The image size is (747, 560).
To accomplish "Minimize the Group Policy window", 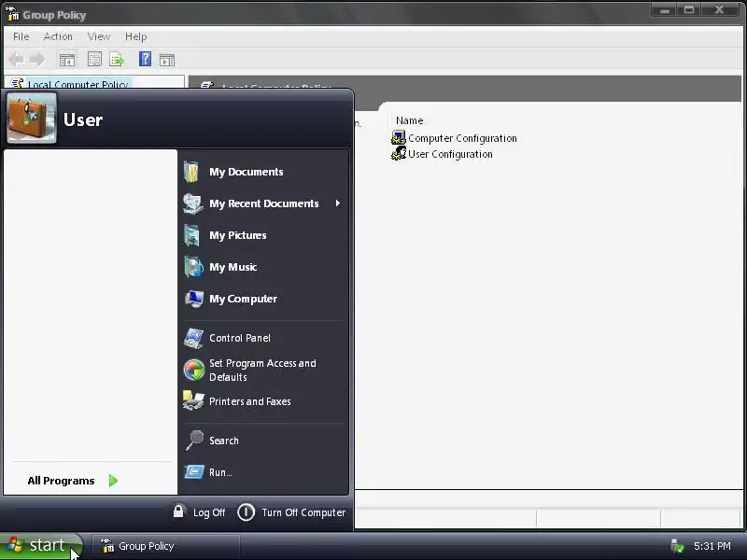I will 664,9.
